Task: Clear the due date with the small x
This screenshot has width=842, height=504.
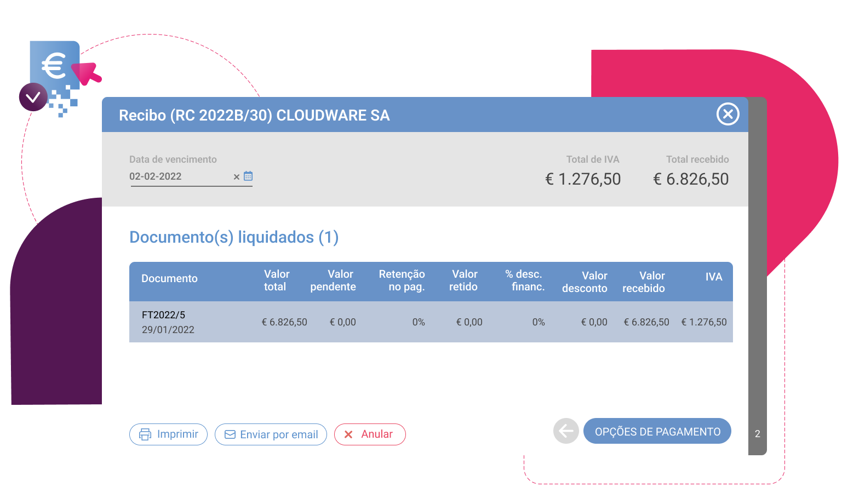Action: click(237, 177)
